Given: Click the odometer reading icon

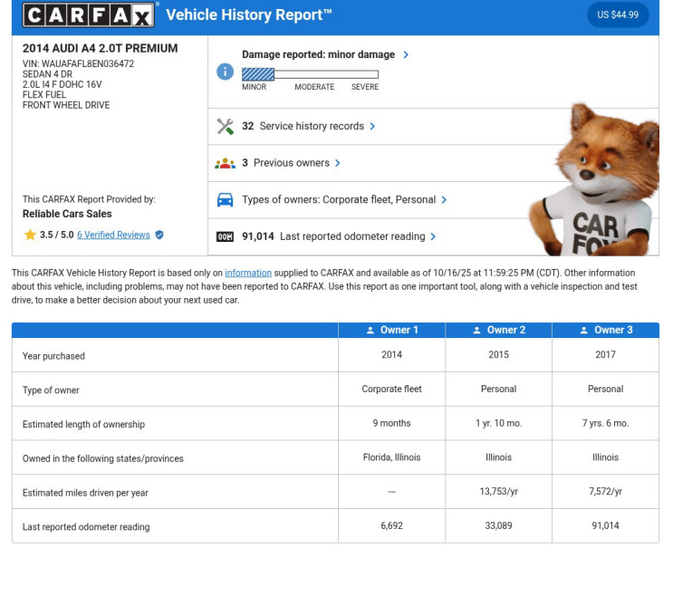Looking at the screenshot, I should [225, 237].
